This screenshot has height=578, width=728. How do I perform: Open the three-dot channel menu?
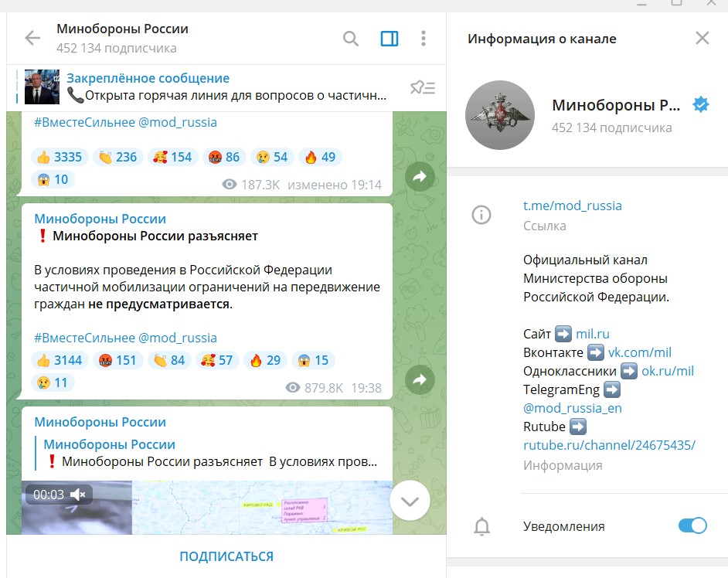[x=423, y=39]
